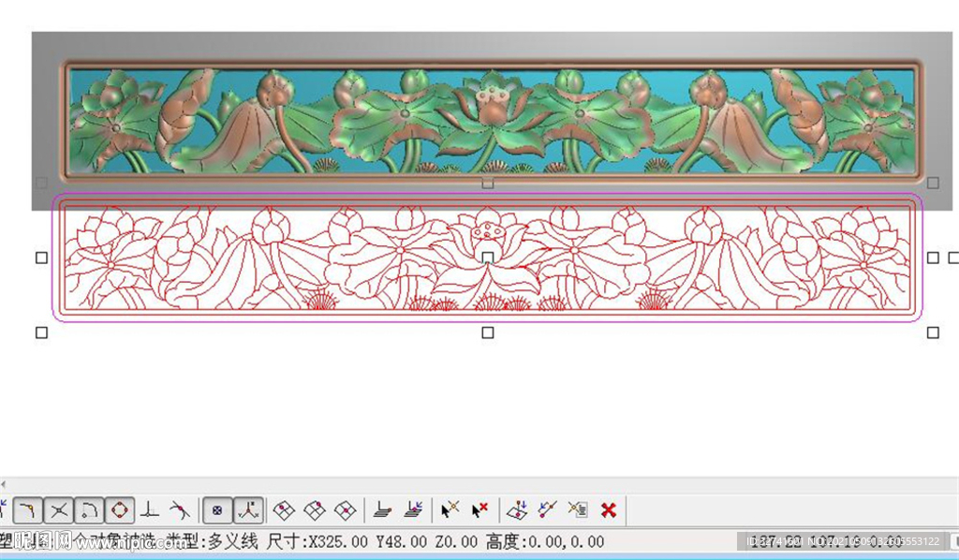Screen dimensions: 959x560
Task: Click first diamond grid snap icon
Action: pyautogui.click(x=284, y=509)
